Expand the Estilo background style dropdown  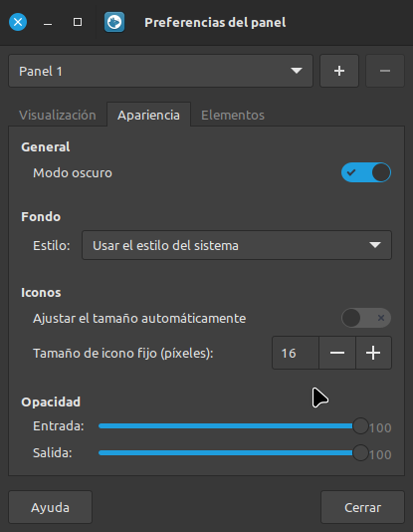coord(237,245)
